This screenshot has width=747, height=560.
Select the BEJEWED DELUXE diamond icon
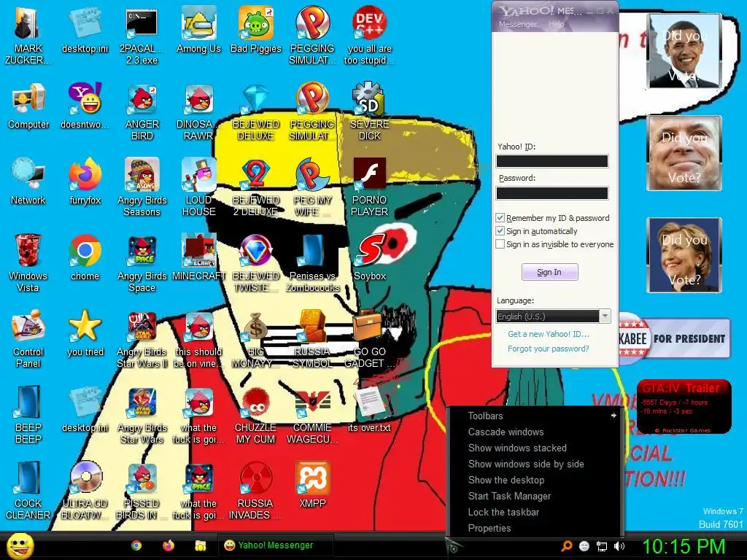pos(256,112)
